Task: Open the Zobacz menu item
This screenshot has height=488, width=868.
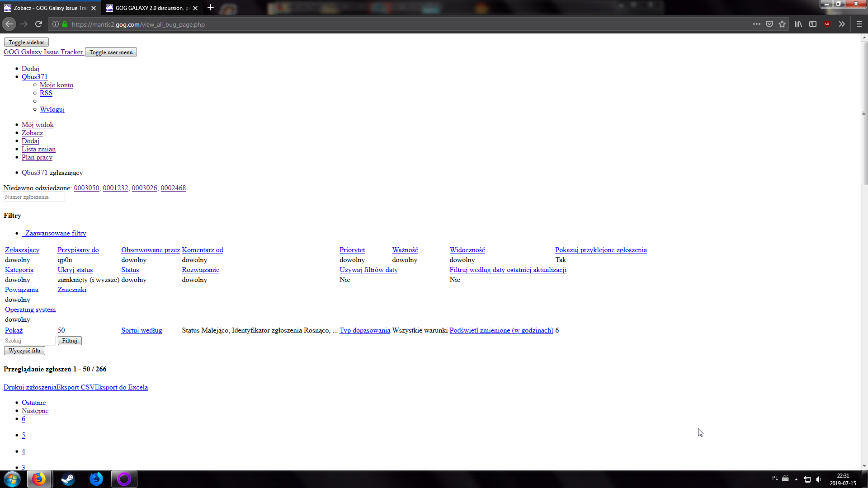Action: 32,133
